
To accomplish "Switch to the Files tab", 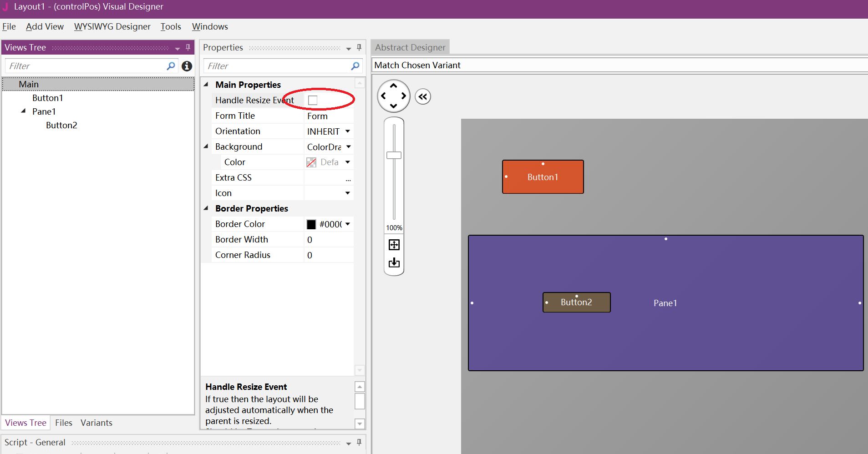I will 64,423.
